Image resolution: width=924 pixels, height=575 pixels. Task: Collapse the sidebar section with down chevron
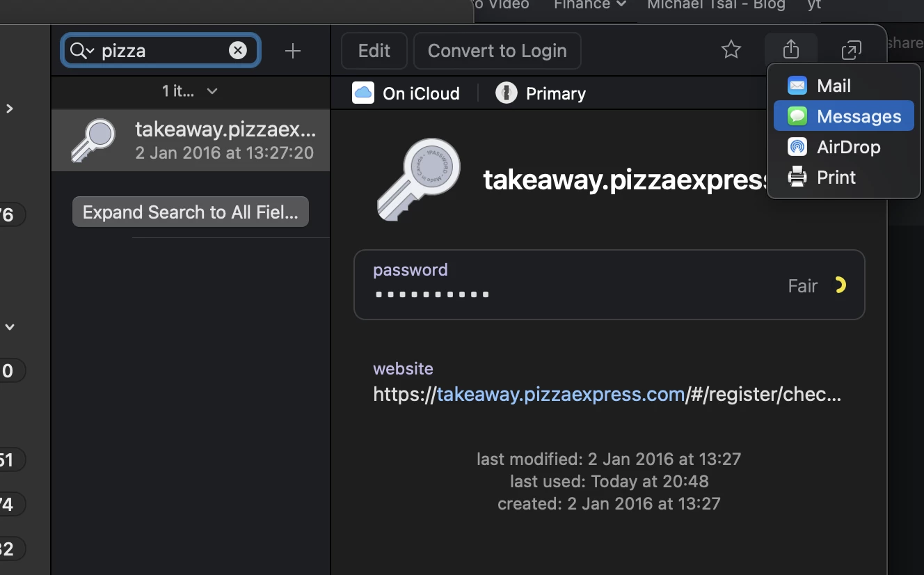[10, 326]
